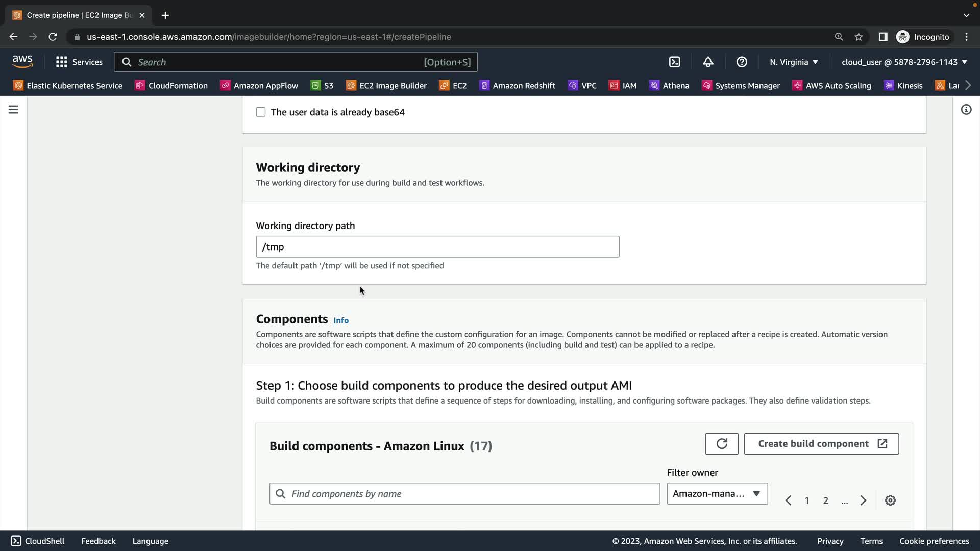Open the N. Virginia region selector
Screen dimensions: 980x551
[794, 62]
